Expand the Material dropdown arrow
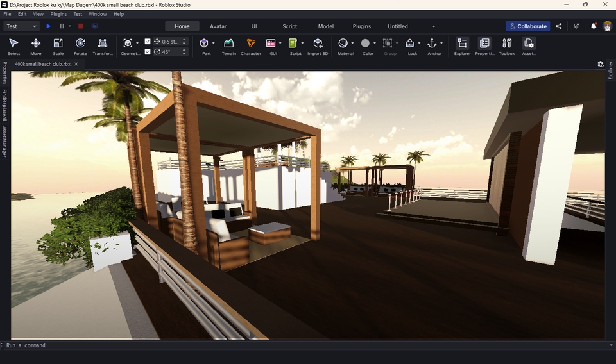This screenshot has height=364, width=616. tap(352, 44)
